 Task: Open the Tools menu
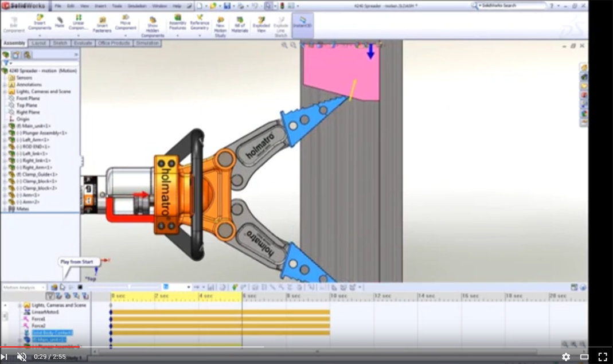[x=117, y=6]
